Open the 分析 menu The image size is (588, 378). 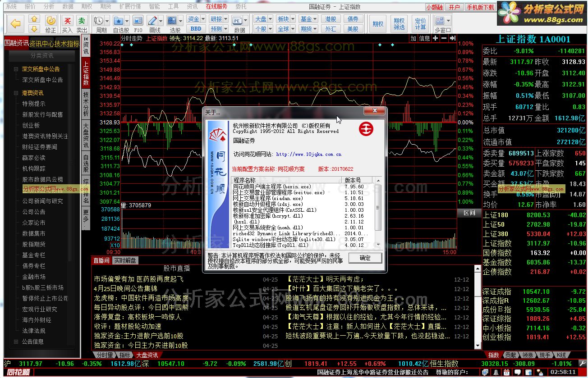pyautogui.click(x=49, y=6)
